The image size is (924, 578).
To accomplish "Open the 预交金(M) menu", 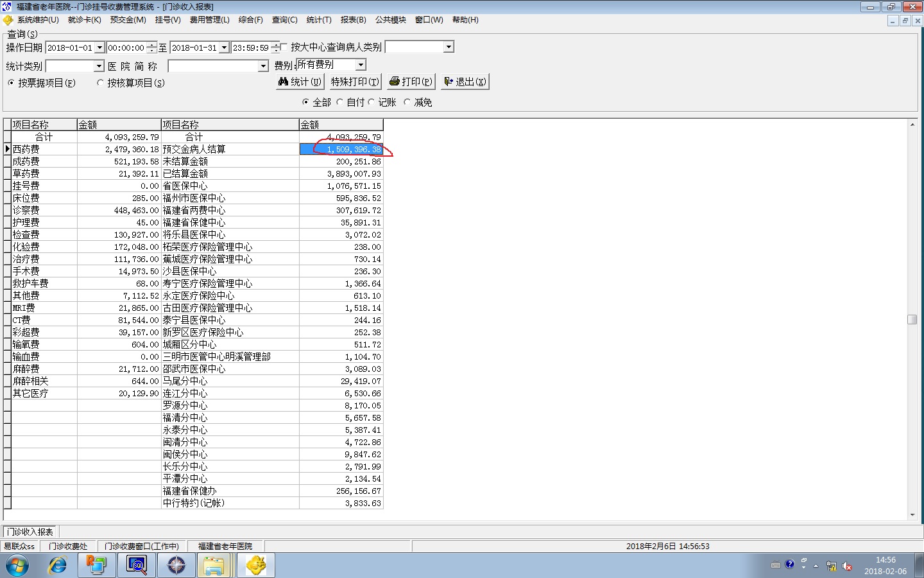I will tap(128, 20).
